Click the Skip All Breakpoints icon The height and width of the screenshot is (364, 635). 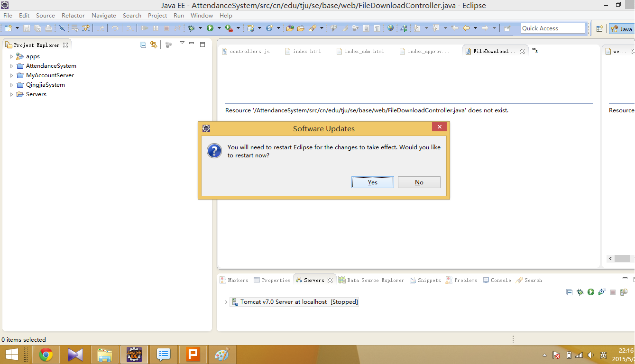point(62,28)
